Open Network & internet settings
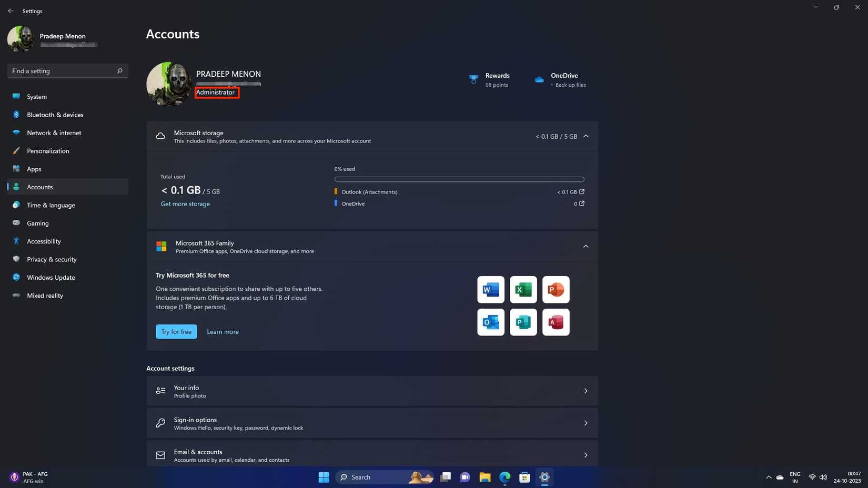 pos(67,133)
